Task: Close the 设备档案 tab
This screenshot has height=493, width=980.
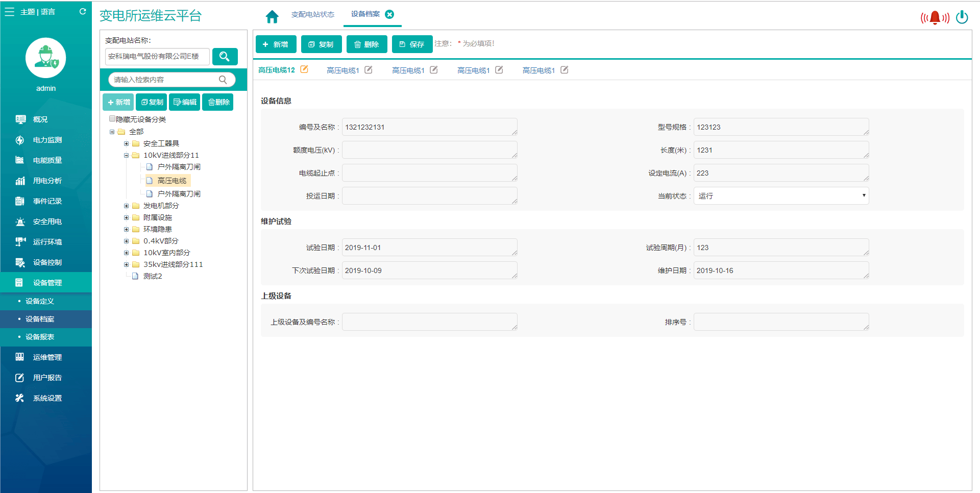Action: click(x=389, y=14)
